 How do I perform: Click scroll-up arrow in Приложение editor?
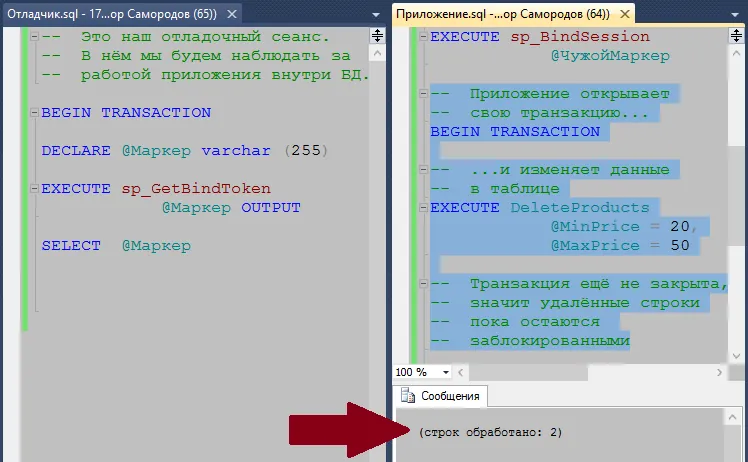[736, 53]
